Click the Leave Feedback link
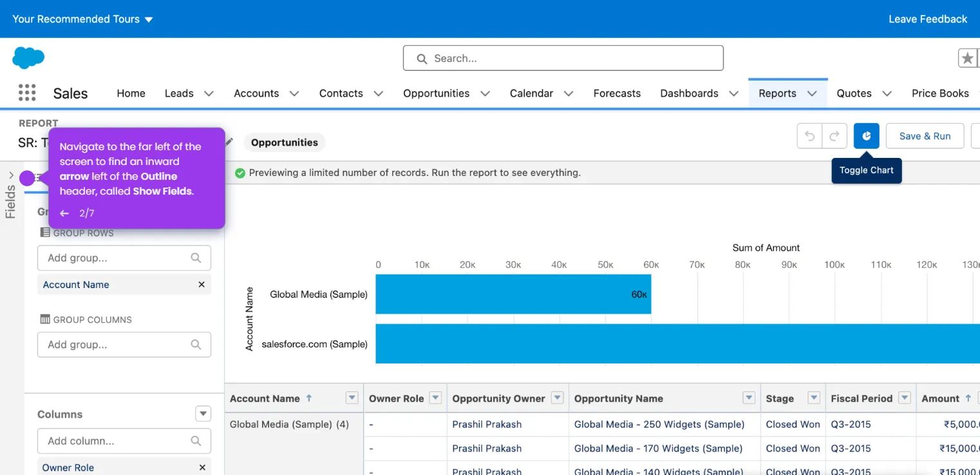This screenshot has height=475, width=980. coord(928,19)
